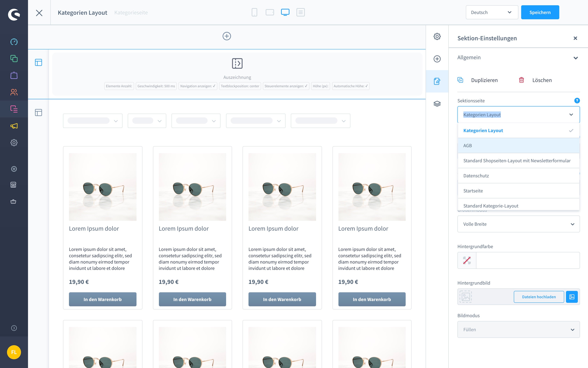Open the fifth listing filter dropdown
588x368 pixels.
click(320, 121)
